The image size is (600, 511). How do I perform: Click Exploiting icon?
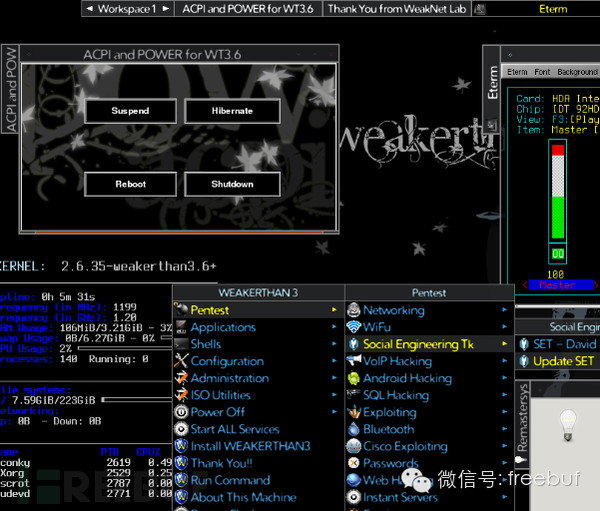(x=354, y=412)
